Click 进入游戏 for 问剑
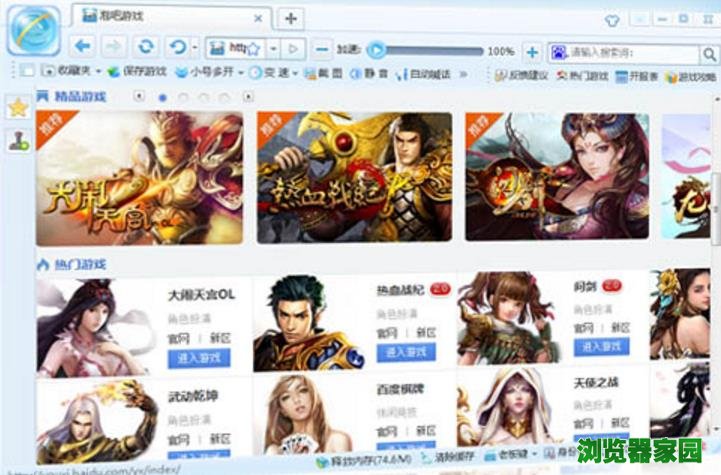This screenshot has height=475, width=721. [601, 346]
